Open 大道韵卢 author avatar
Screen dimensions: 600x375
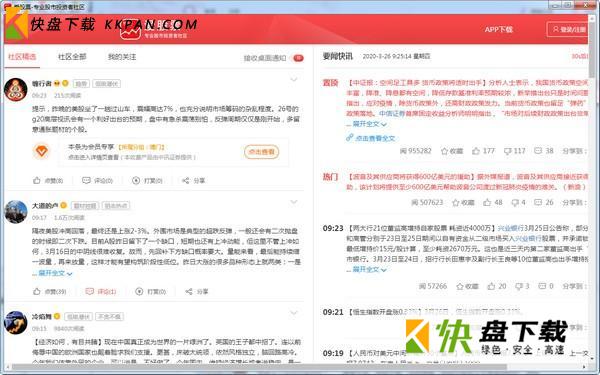16,212
